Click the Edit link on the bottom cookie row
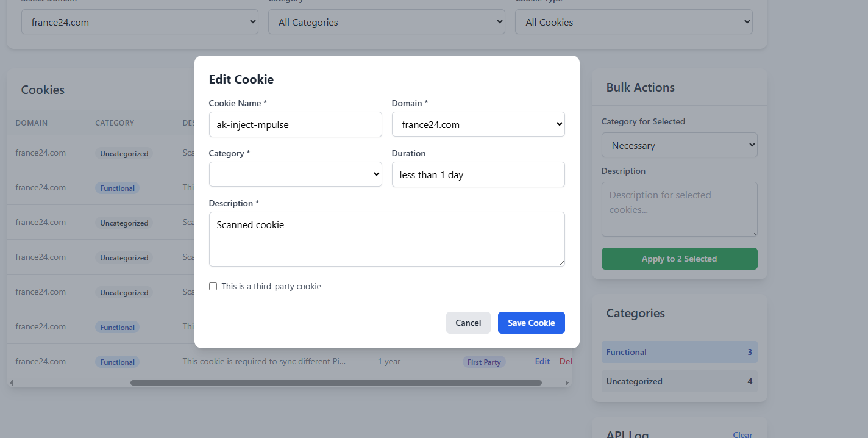This screenshot has height=438, width=868. click(542, 361)
